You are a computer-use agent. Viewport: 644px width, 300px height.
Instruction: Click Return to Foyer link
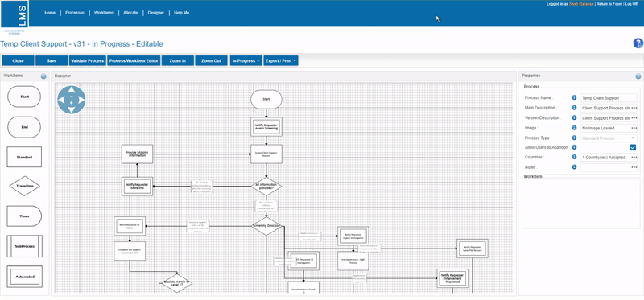point(609,4)
